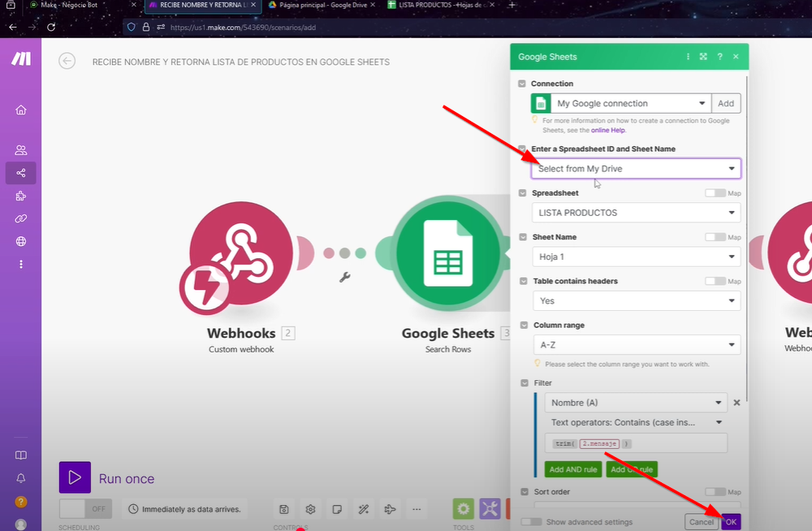The width and height of the screenshot is (812, 531).
Task: Click the Make logo in the sidebar
Action: click(21, 58)
